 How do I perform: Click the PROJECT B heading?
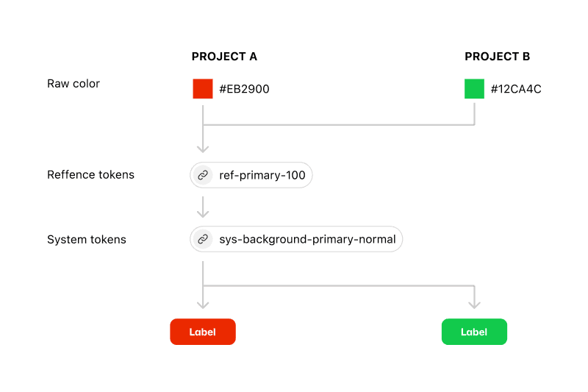[498, 57]
